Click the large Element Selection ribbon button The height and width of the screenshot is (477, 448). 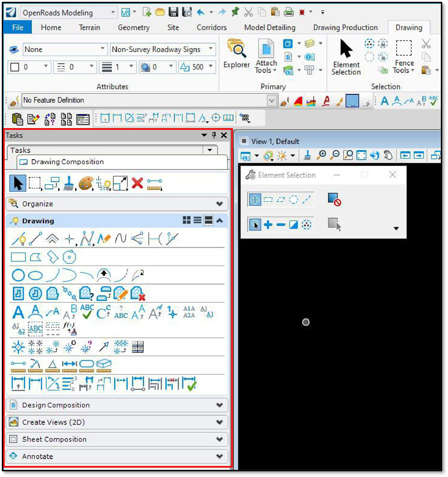pos(346,57)
